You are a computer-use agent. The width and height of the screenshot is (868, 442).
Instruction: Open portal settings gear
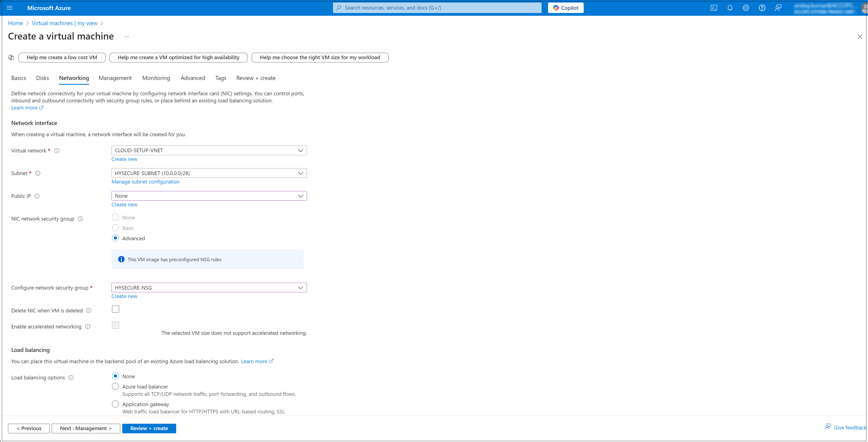(x=746, y=8)
